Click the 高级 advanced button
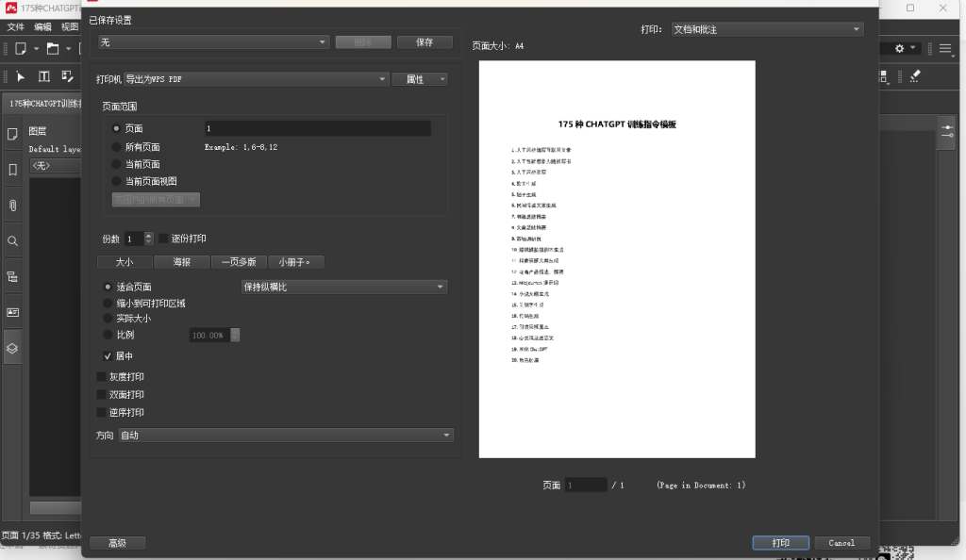This screenshot has width=966, height=560. (117, 543)
